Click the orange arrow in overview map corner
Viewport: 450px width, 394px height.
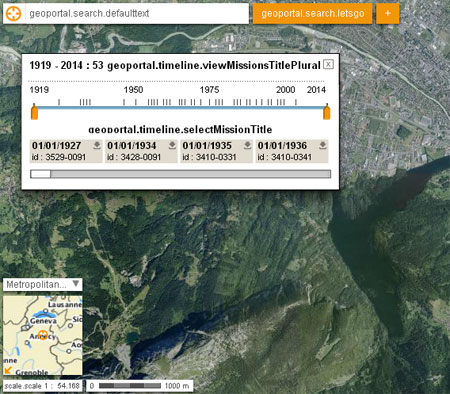(8, 370)
